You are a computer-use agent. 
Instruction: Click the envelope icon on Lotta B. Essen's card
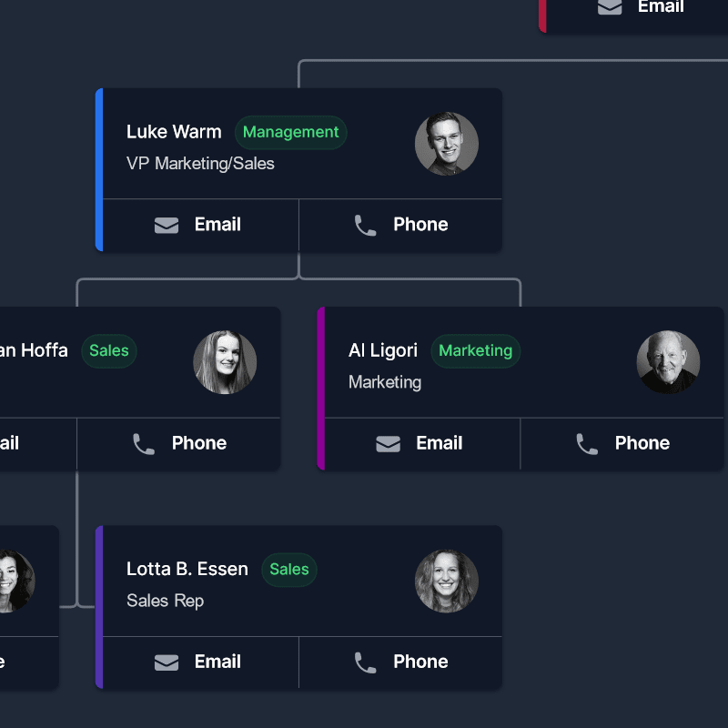point(167,662)
